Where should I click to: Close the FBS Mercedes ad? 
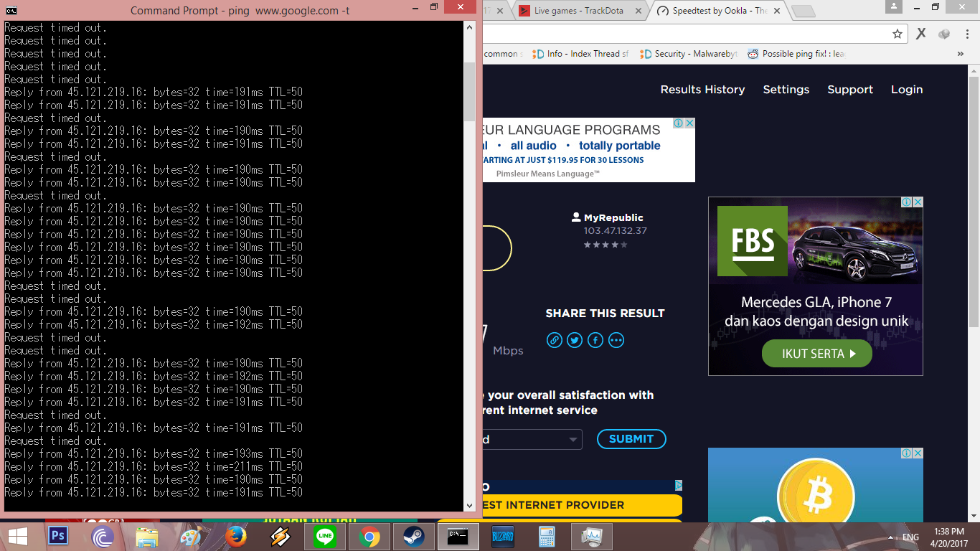click(917, 202)
